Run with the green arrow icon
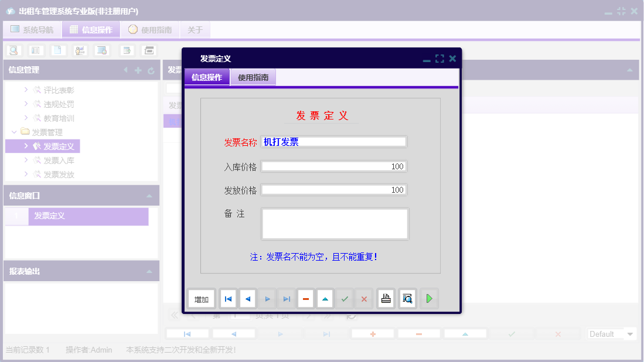644x362 pixels. point(428,298)
